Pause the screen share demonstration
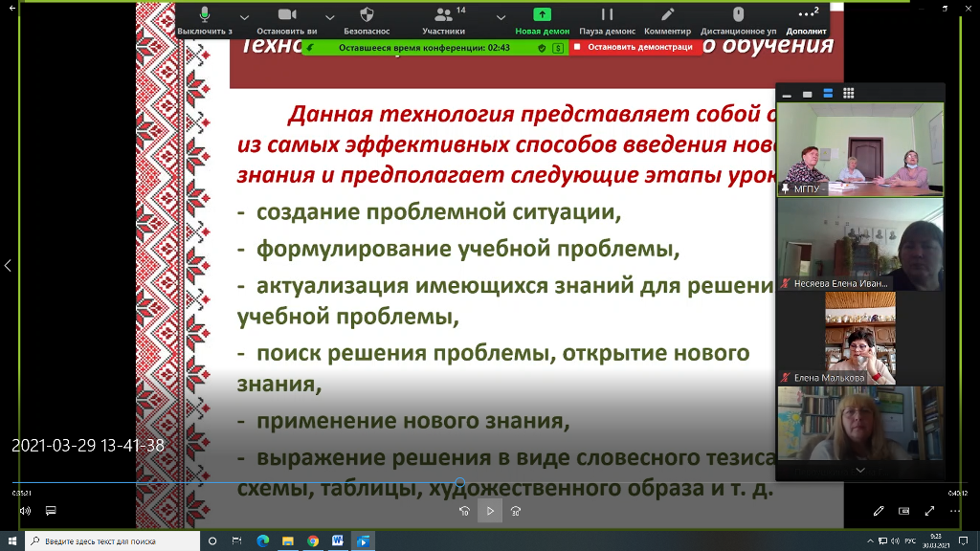 point(608,19)
